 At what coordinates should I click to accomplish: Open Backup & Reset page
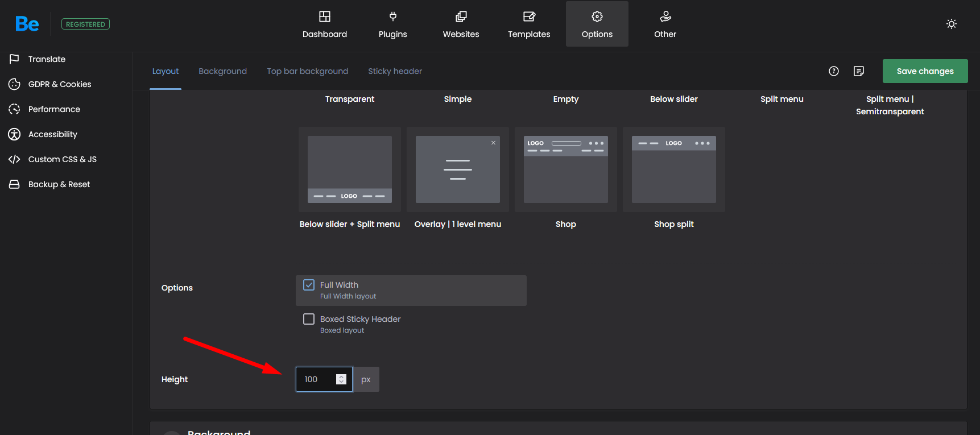[59, 184]
